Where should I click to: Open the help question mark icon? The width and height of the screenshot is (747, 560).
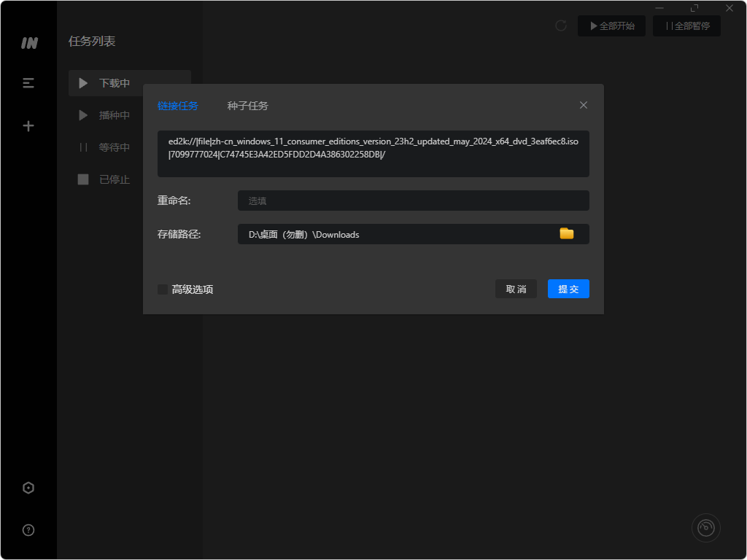[28, 530]
